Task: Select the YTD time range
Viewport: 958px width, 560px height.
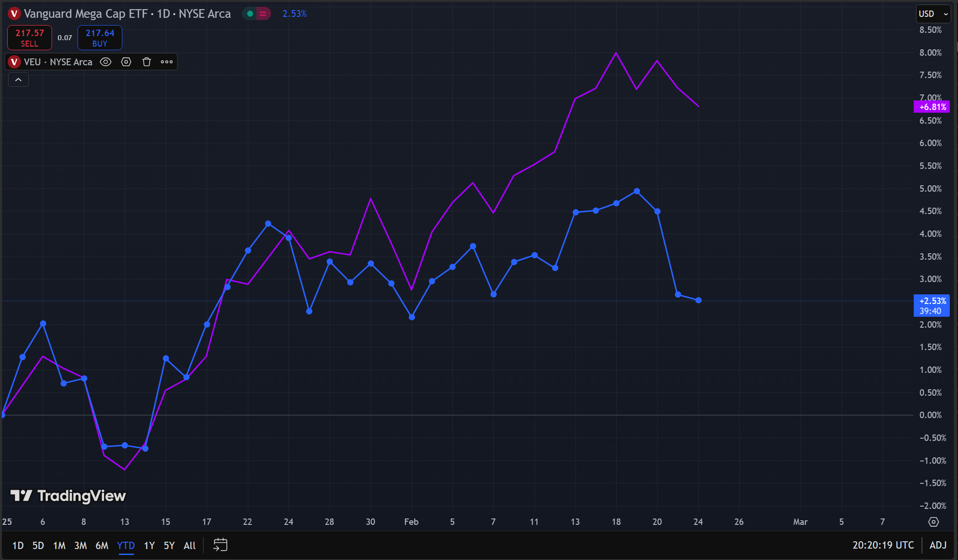Action: [126, 545]
